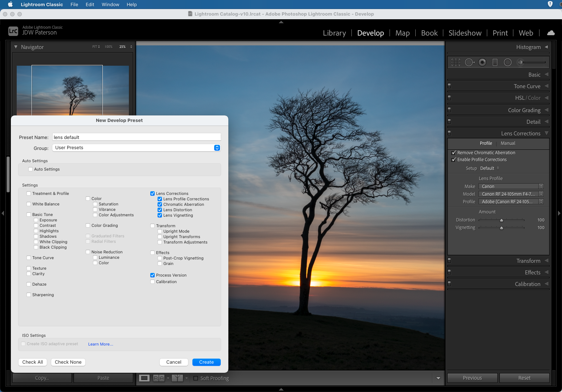Select the Adjustment Brush tool icon
The width and height of the screenshot is (562, 392).
(x=520, y=62)
